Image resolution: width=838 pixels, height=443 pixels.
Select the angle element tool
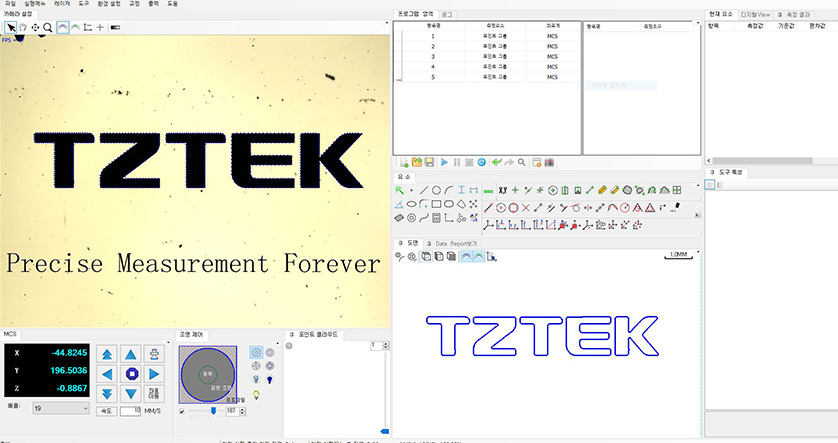tap(399, 204)
